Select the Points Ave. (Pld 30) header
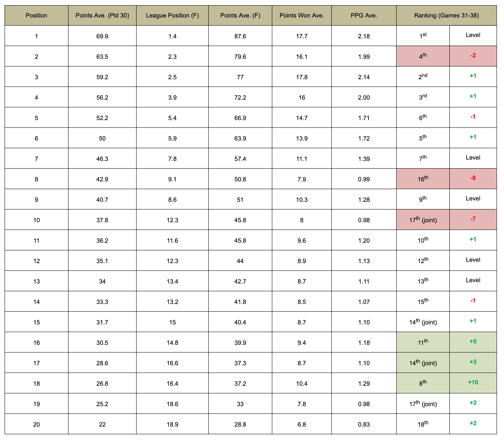This screenshot has width=504, height=442. click(102, 15)
